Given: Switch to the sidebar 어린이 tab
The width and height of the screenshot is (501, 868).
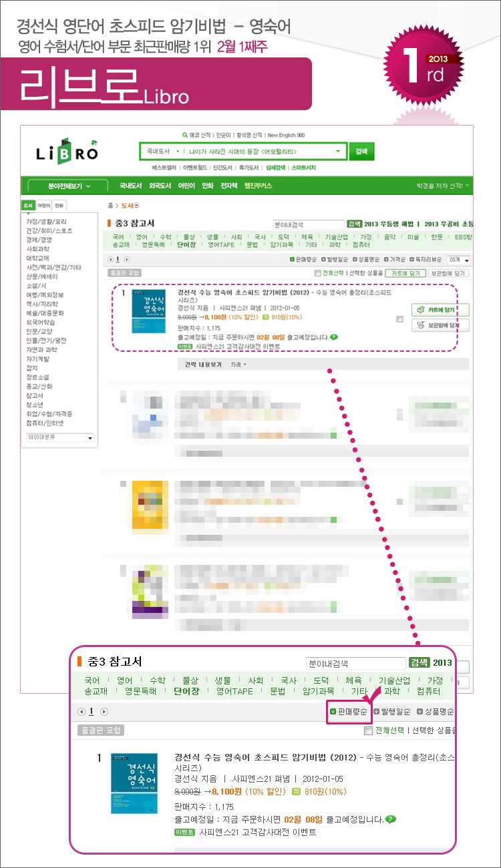Looking at the screenshot, I should pyautogui.click(x=44, y=206).
